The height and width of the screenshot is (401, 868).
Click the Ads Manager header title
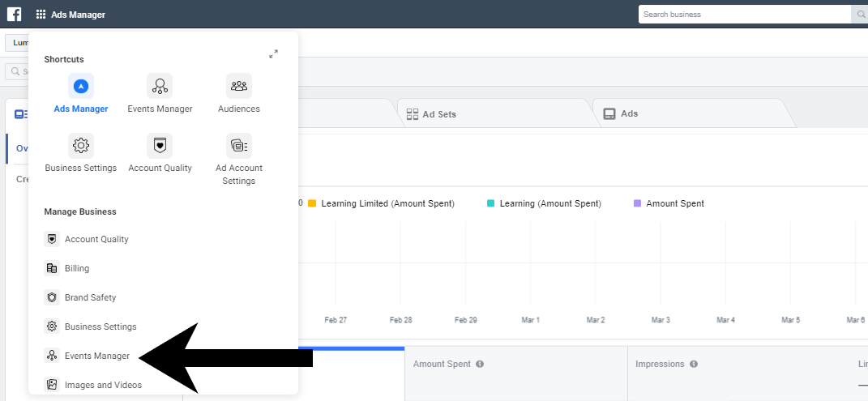pyautogui.click(x=78, y=15)
